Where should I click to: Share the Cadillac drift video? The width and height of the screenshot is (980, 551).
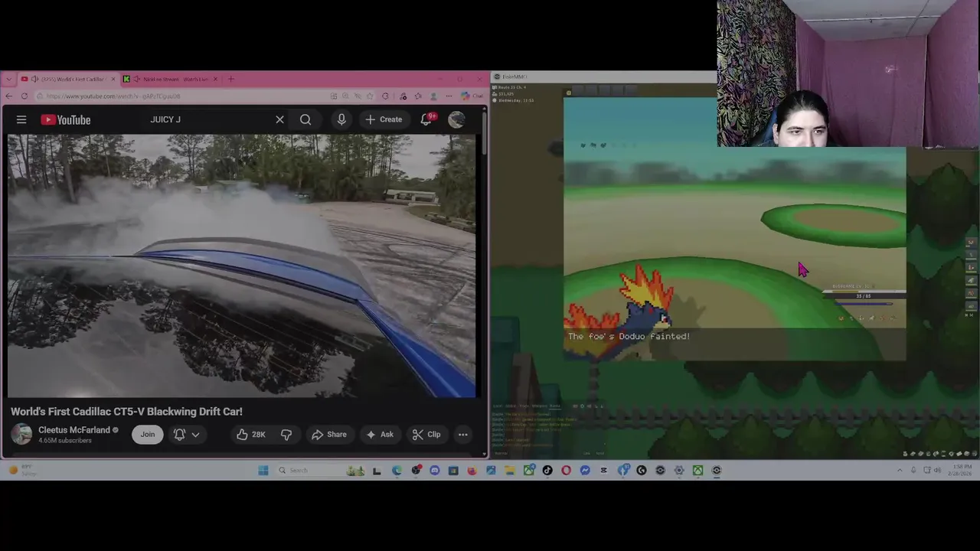328,435
